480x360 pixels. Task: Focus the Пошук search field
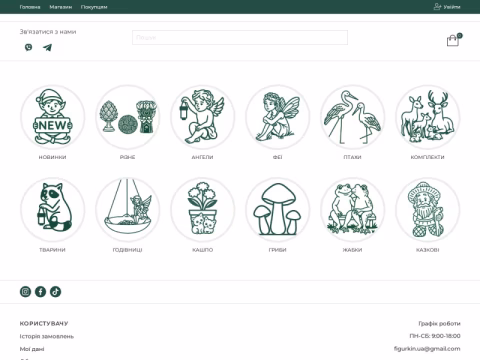click(x=240, y=37)
